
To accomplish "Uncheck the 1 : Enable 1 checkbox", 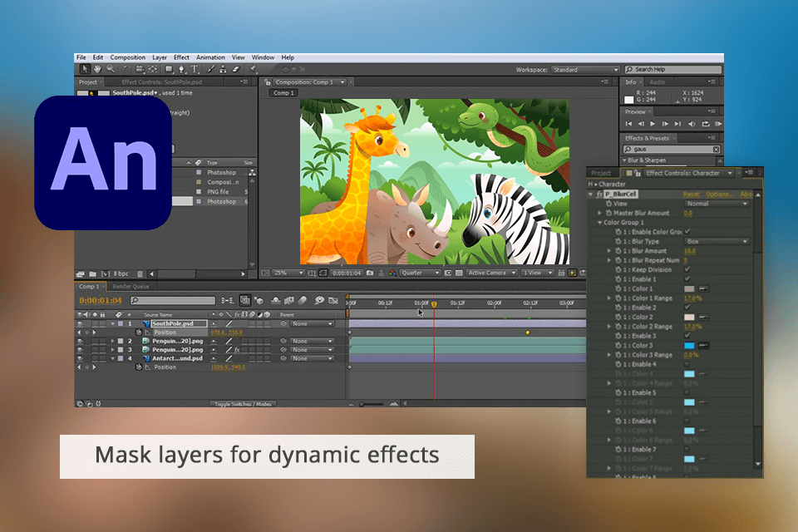I will point(687,279).
